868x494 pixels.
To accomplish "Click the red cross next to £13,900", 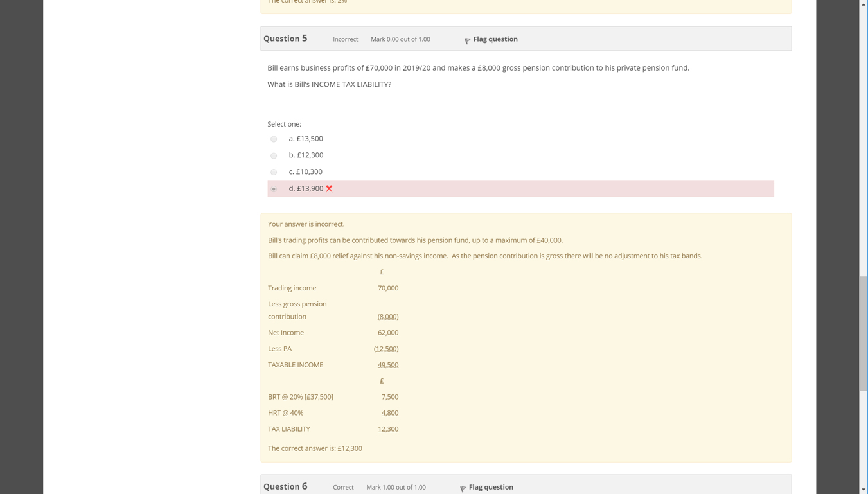I will tap(329, 188).
